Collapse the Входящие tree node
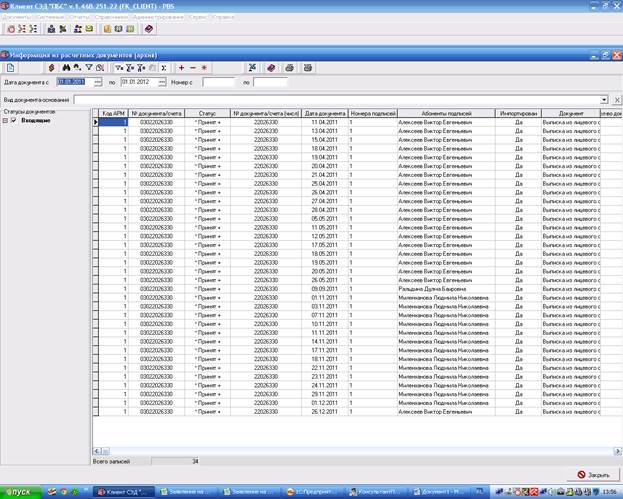The width and height of the screenshot is (623, 499). point(5,120)
